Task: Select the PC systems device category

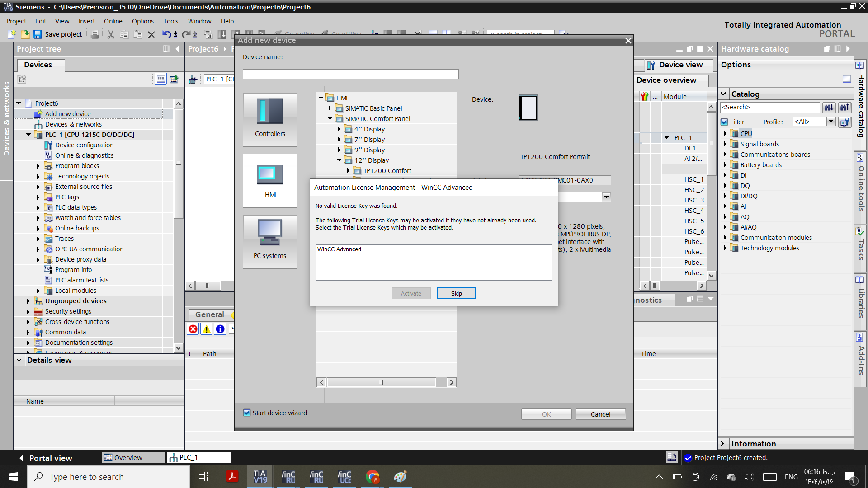Action: [x=270, y=242]
